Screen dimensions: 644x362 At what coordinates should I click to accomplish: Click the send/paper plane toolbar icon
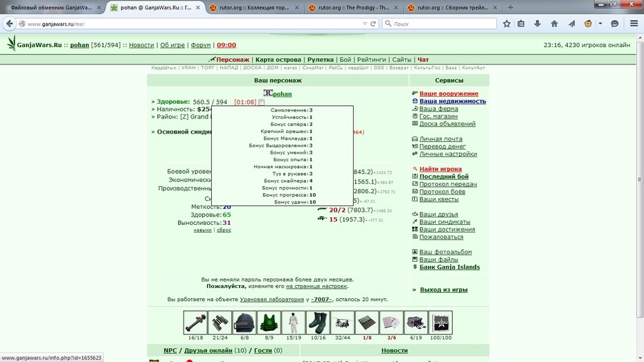tap(571, 24)
